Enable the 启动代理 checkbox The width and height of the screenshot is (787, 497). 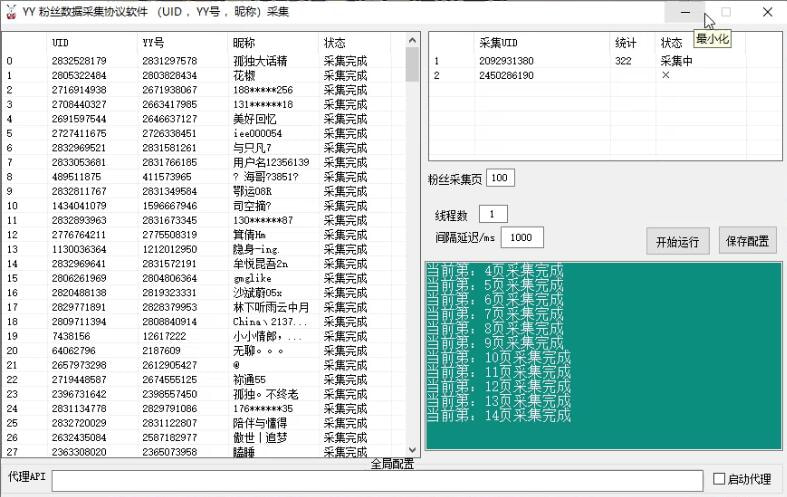(x=719, y=478)
